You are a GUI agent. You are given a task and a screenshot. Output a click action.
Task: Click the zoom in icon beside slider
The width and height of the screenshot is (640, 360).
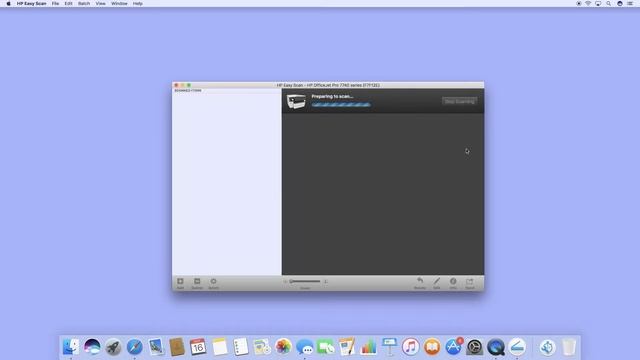tap(325, 282)
